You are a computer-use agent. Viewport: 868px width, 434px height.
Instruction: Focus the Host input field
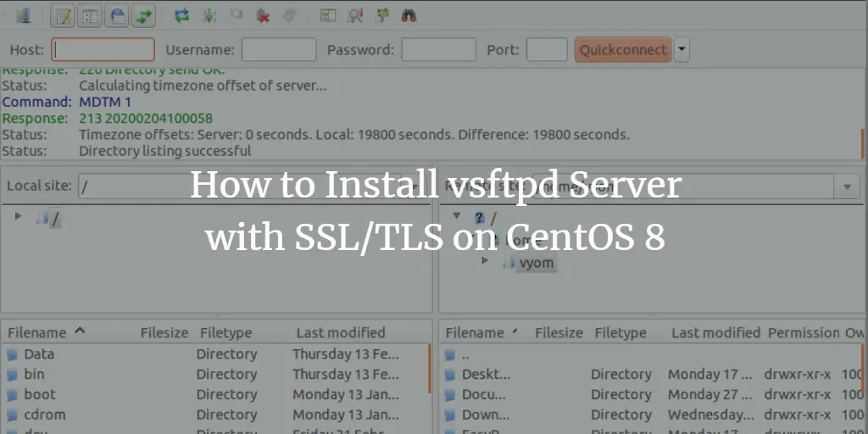[103, 49]
